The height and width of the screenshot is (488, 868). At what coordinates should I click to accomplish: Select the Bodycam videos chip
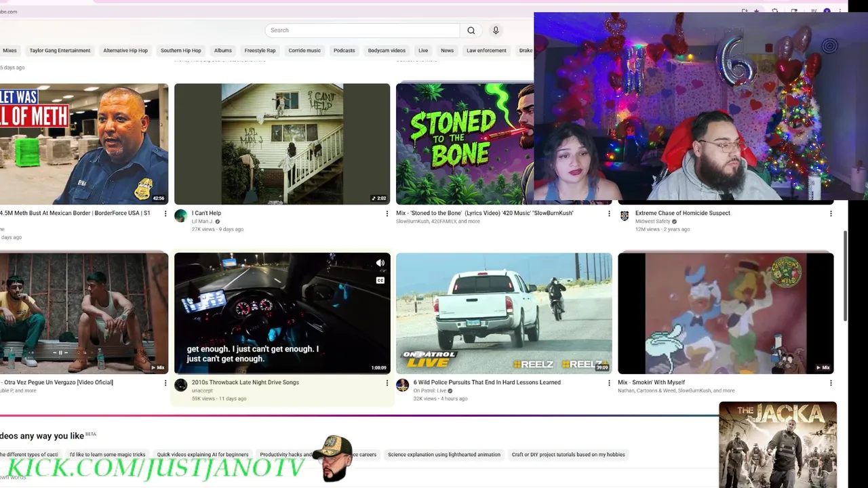(387, 50)
